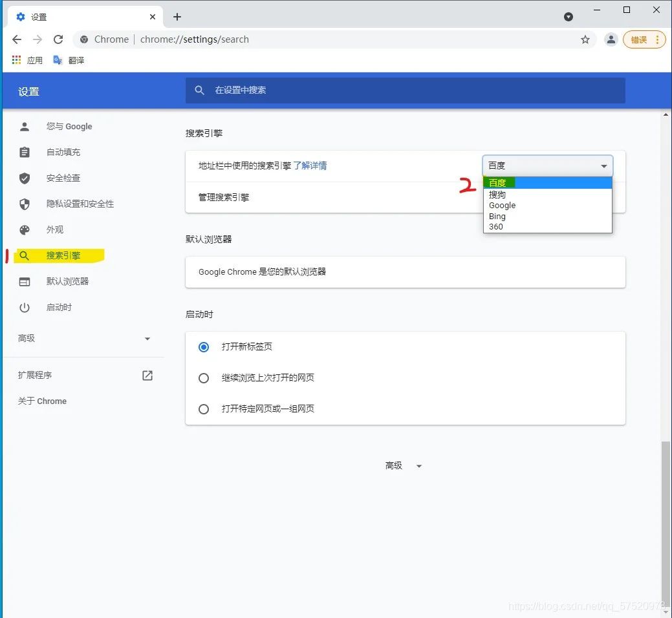Choose Google in the dropdown list
Image resolution: width=672 pixels, height=618 pixels.
pos(547,206)
